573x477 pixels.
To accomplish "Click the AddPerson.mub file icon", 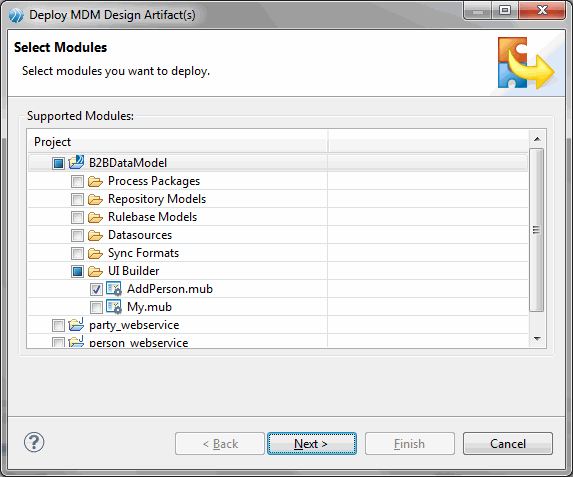I will point(114,289).
